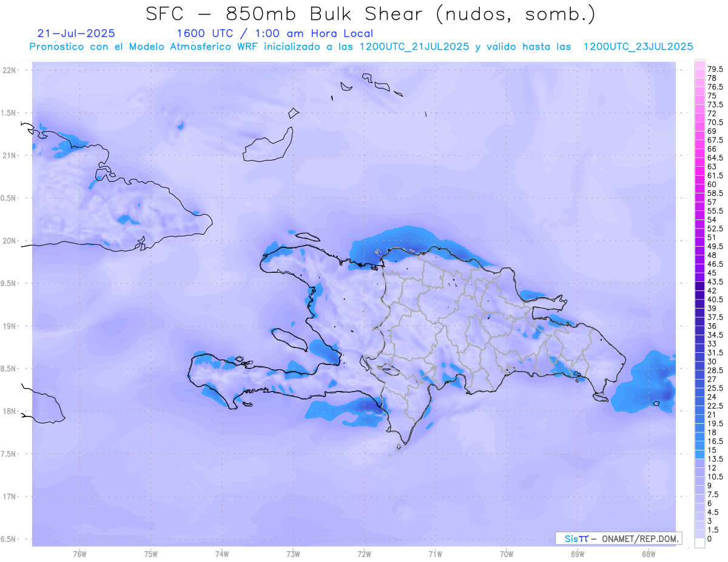Click the palest pink swatch topping the color scale
This screenshot has height=562, width=728.
point(699,65)
